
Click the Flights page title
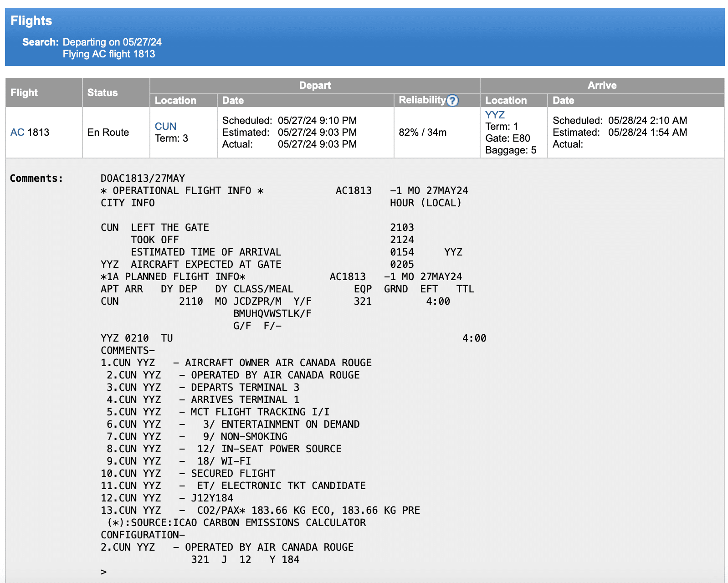[x=31, y=21]
